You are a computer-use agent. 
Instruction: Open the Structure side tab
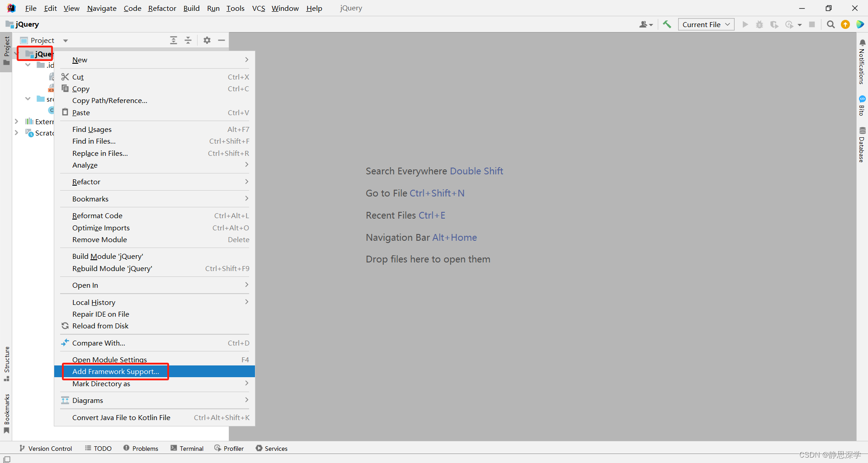coord(6,364)
